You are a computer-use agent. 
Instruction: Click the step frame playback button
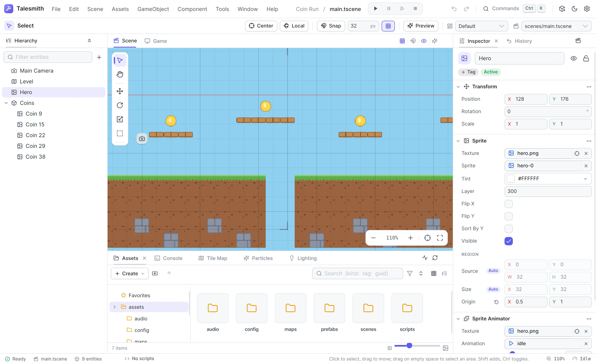pos(402,9)
